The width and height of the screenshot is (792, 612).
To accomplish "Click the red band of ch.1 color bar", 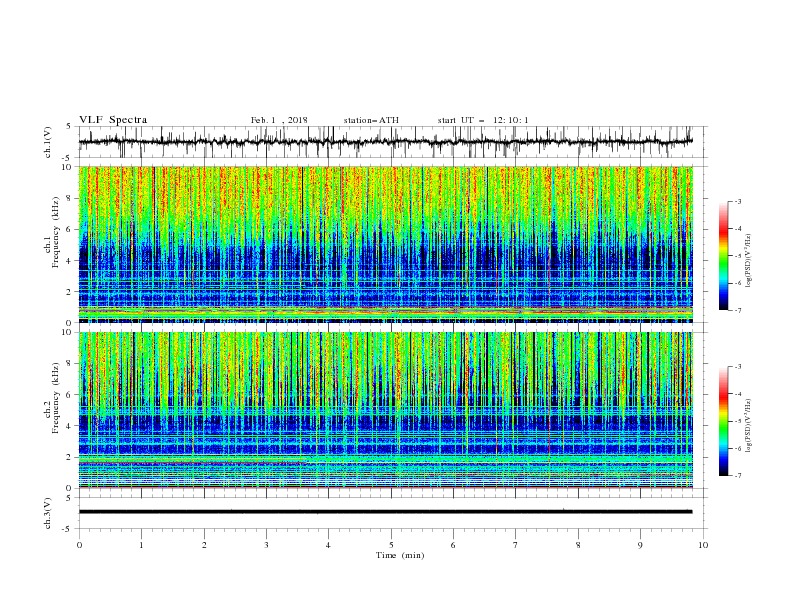I will pyautogui.click(x=724, y=230).
